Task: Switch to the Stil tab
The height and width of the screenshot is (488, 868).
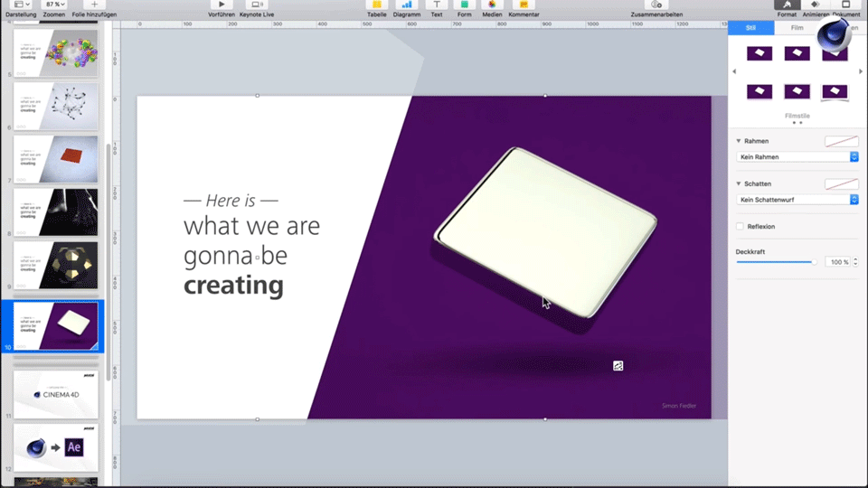Action: point(750,28)
